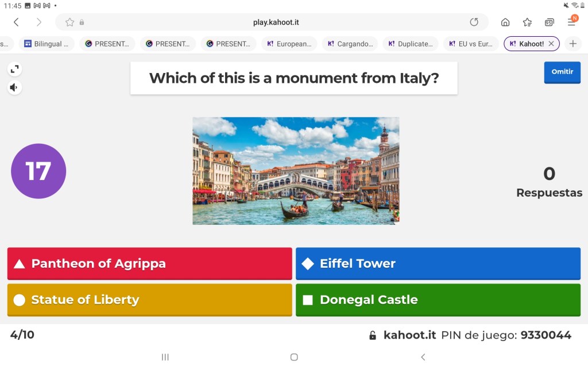Open the browser hamburger menu
588x368 pixels.
[x=572, y=22]
